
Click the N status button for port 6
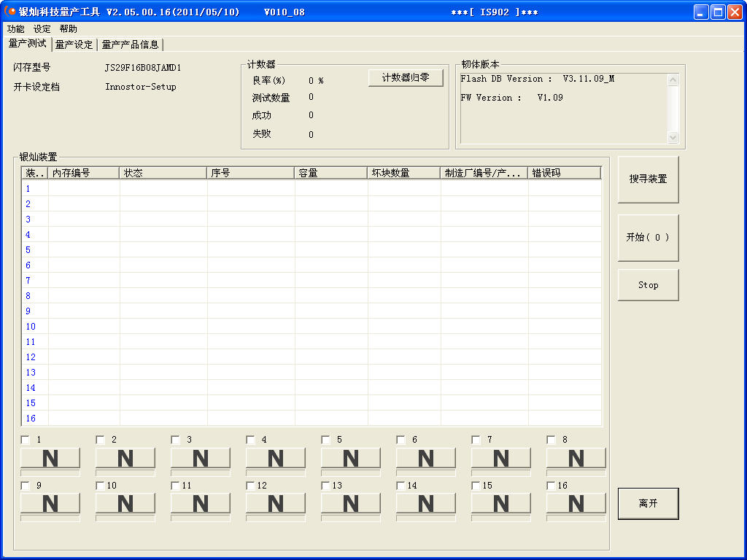426,458
